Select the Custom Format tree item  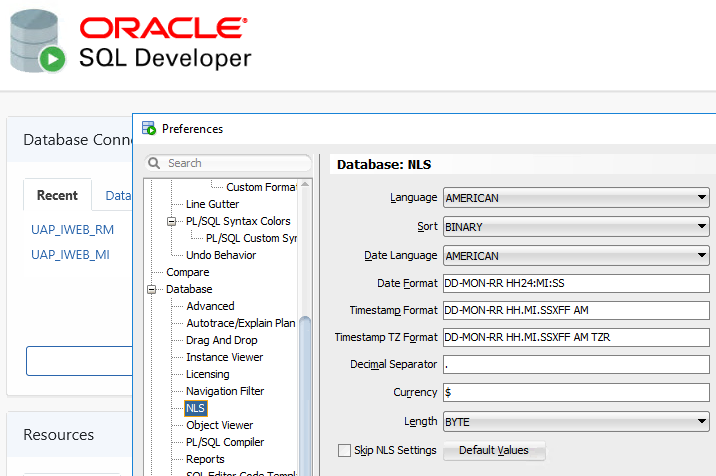pos(261,187)
